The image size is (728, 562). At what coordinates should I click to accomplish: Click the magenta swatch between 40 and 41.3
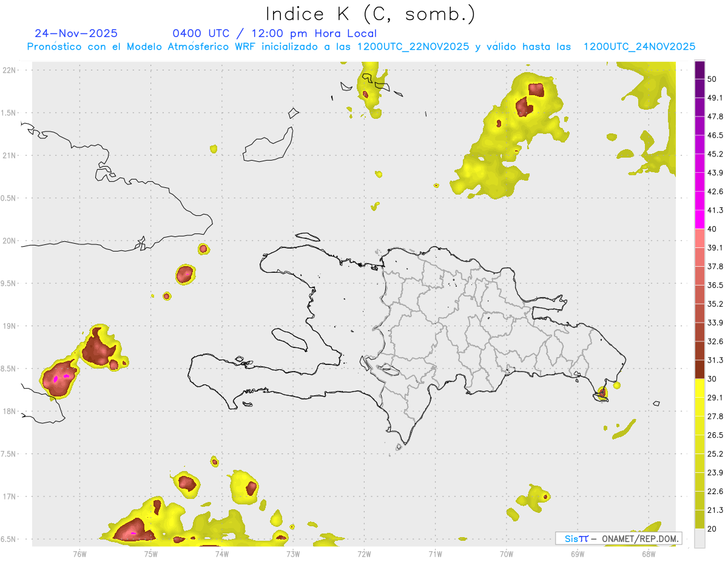(700, 219)
